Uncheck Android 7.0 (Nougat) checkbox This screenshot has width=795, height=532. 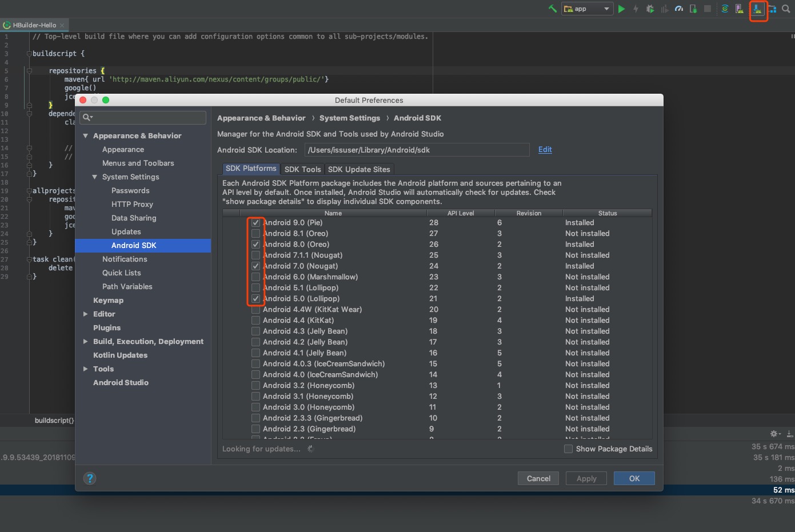click(255, 266)
